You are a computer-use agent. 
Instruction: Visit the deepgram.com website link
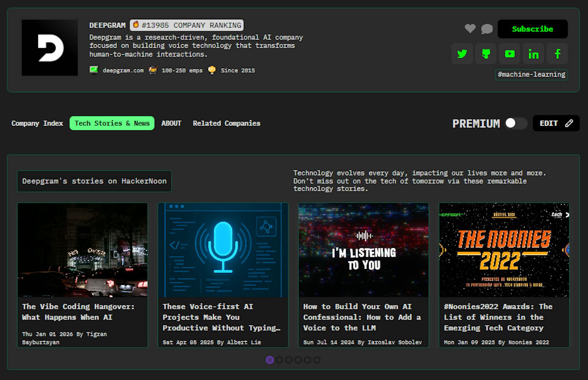tap(123, 70)
